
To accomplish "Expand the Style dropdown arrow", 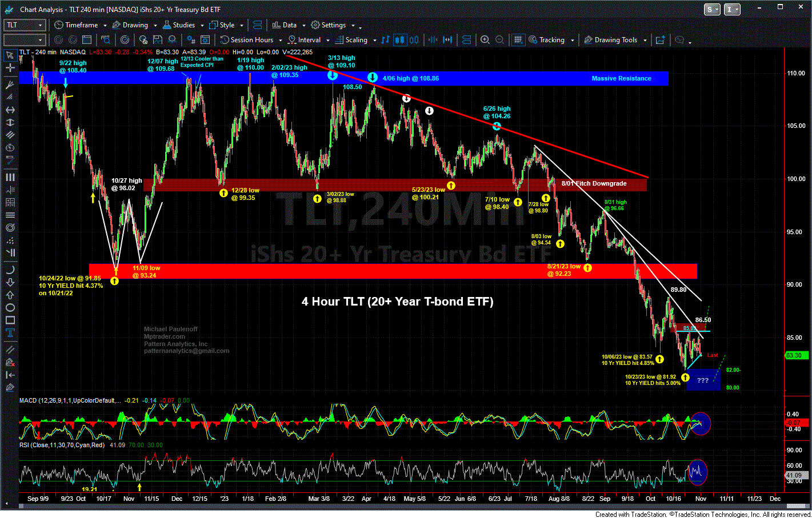I will point(242,26).
